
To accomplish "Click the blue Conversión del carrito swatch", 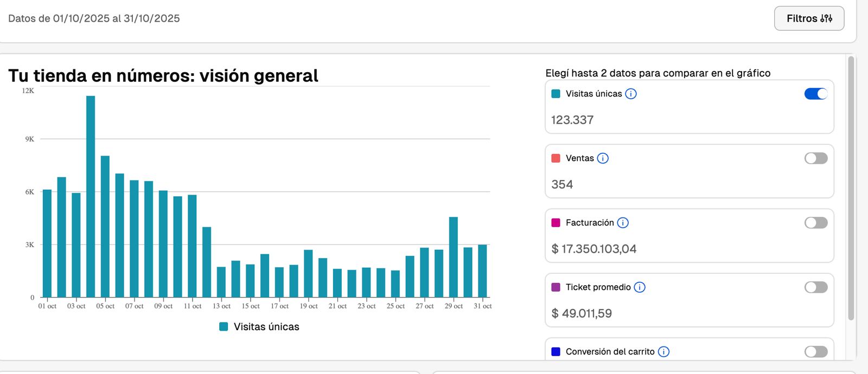I will (556, 352).
